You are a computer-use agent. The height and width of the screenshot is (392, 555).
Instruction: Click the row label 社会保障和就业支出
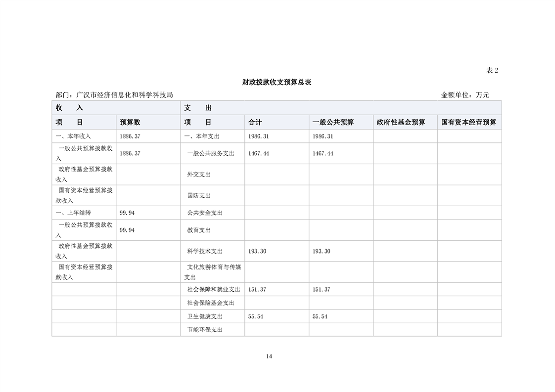click(x=214, y=289)
